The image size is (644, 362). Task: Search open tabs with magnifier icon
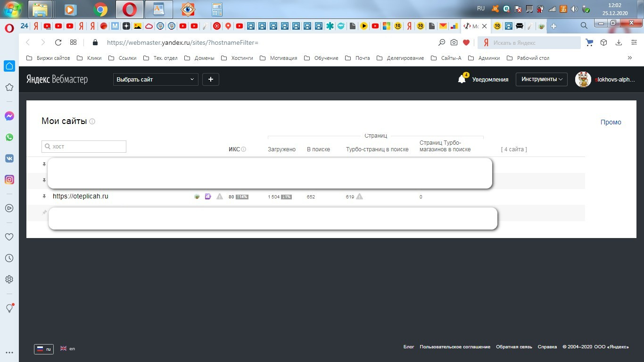[x=584, y=26]
